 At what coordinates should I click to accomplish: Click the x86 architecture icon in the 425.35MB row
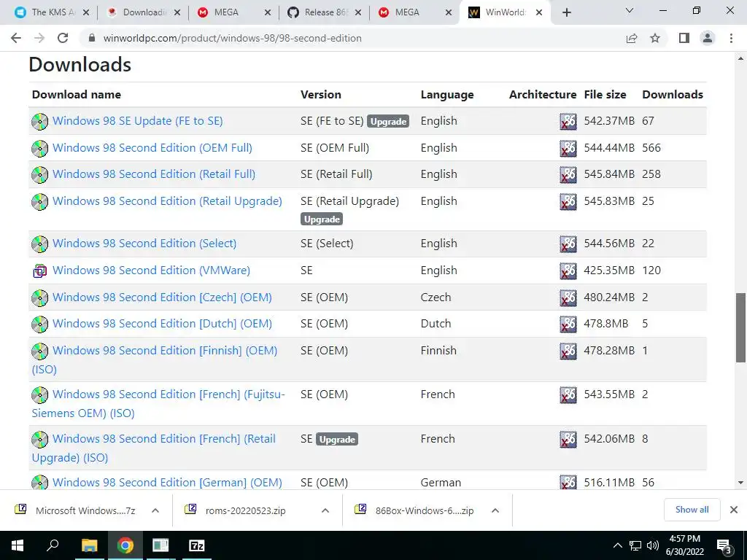[568, 271]
